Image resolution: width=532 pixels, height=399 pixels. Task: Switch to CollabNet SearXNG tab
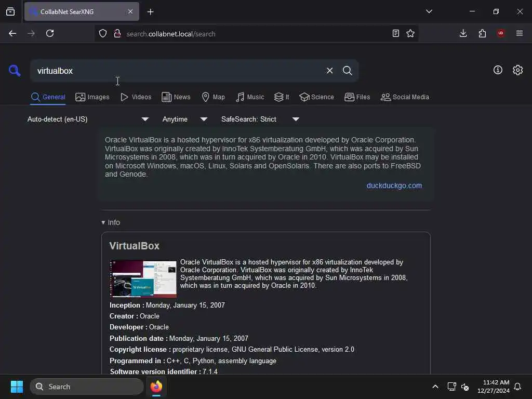[x=82, y=11]
